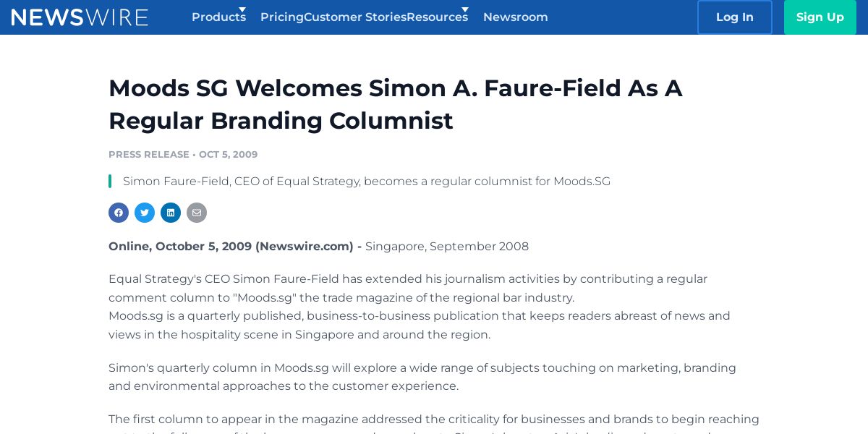Click the paragraph starting "Equal Strategy's CEO"

(407, 288)
